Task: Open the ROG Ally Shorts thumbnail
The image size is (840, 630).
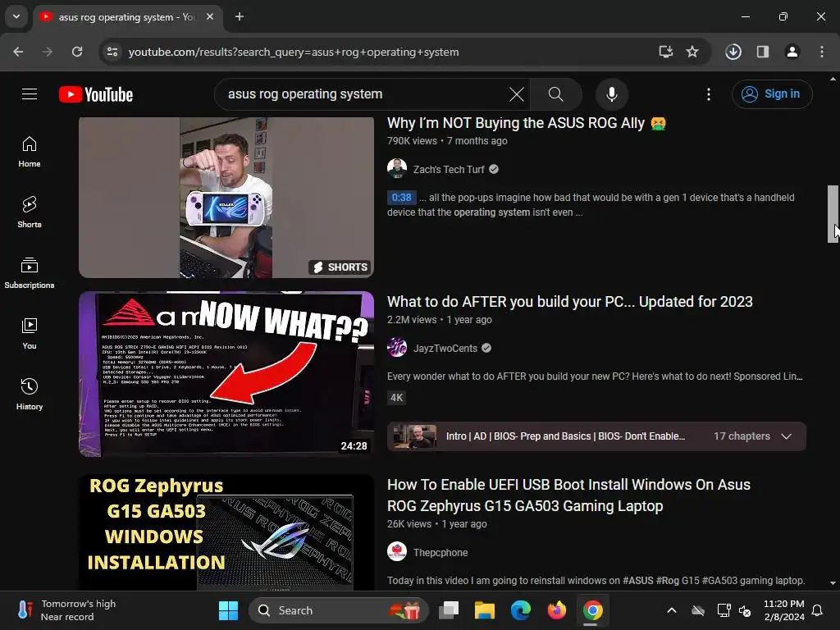Action: 226,197
